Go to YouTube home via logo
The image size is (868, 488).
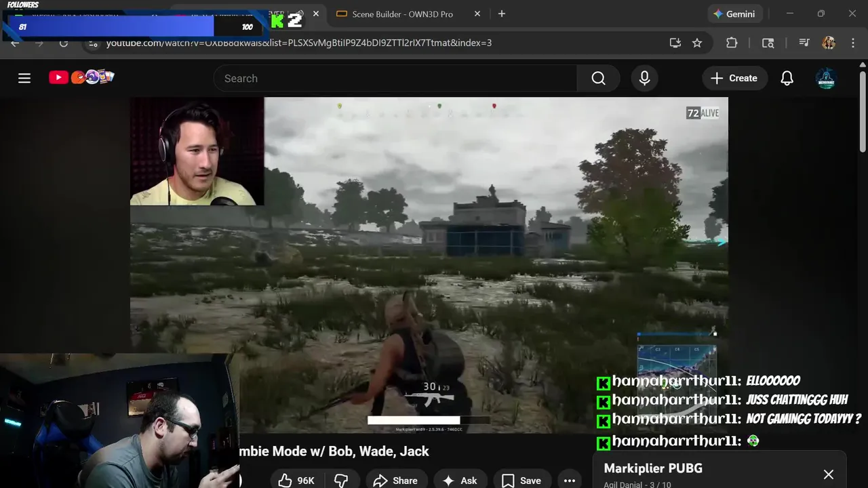point(81,77)
